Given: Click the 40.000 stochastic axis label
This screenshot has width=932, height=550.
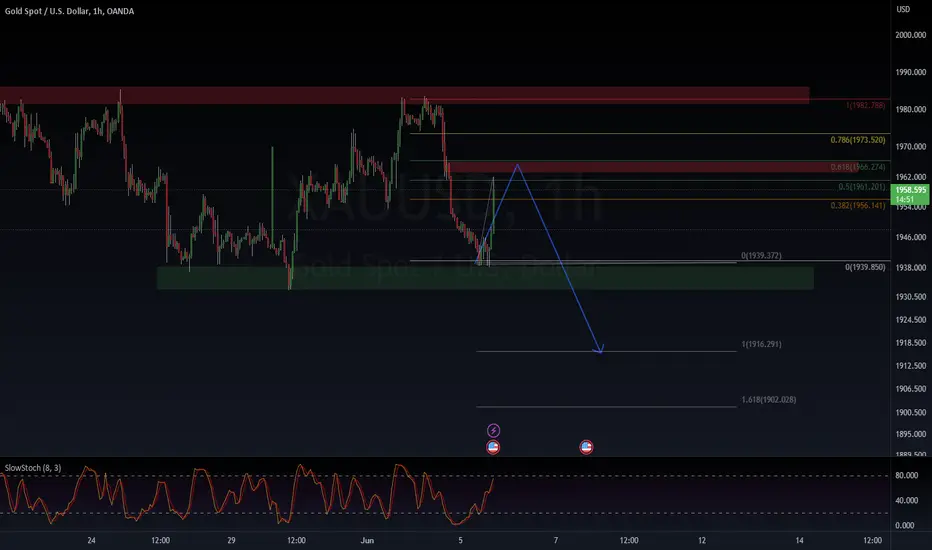Looking at the screenshot, I should (x=906, y=500).
